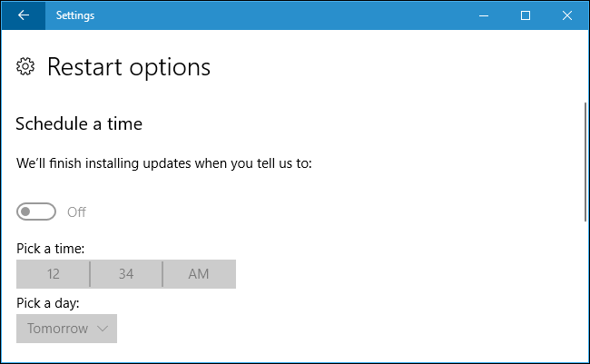Click the chevron on the Pick a day box
590x364 pixels.
[102, 329]
